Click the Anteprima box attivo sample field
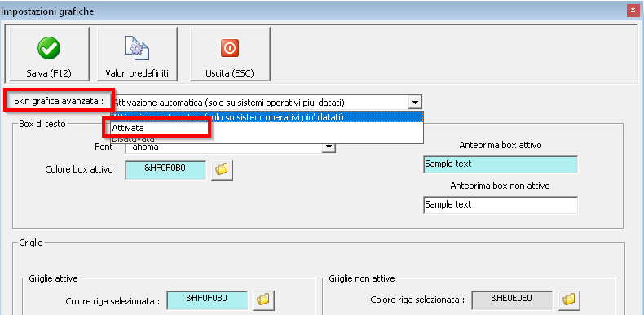Image resolution: width=644 pixels, height=315 pixels. click(501, 164)
